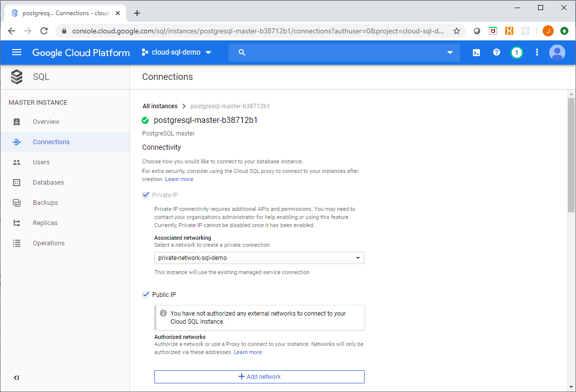Viewport: 576px width, 392px height.
Task: Click the Overview sidebar icon
Action: [17, 122]
